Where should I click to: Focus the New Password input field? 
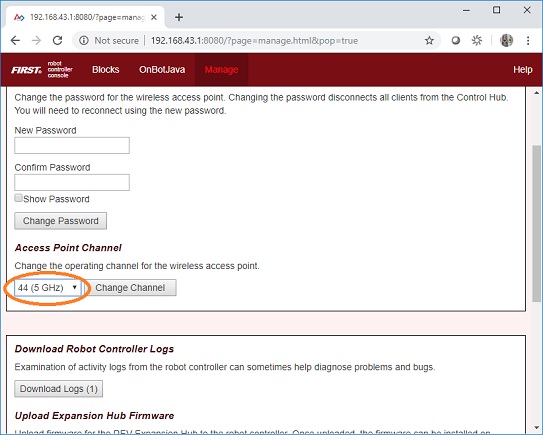[x=72, y=145]
